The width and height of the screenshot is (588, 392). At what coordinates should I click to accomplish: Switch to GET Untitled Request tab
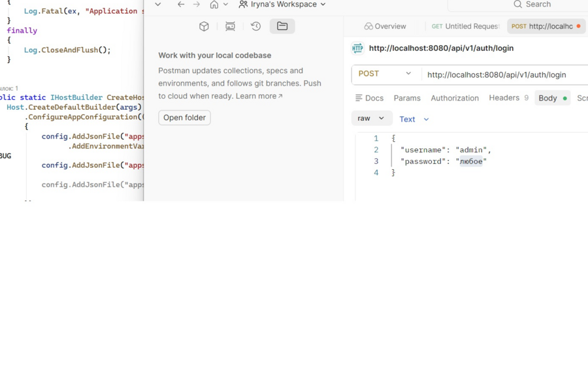(465, 26)
